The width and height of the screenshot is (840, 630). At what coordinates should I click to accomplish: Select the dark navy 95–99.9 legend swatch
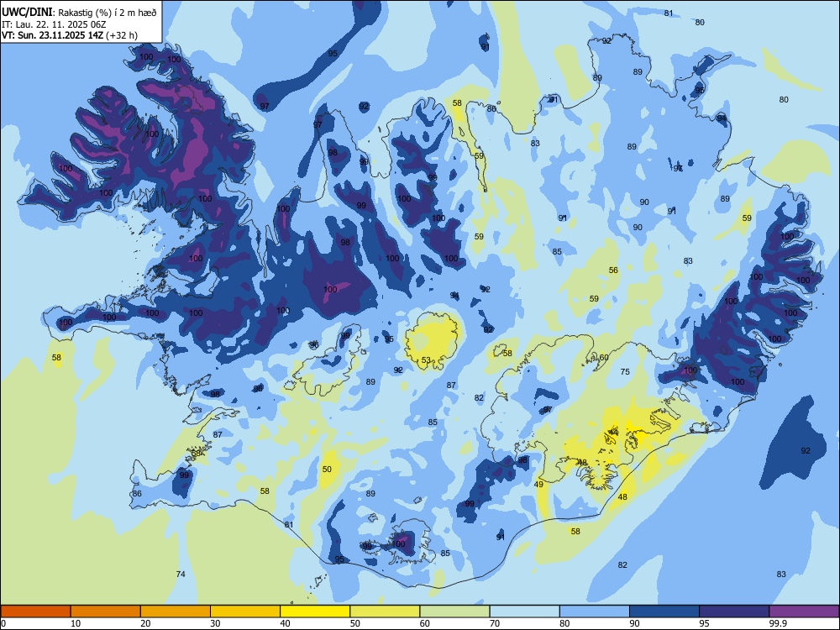click(x=734, y=612)
